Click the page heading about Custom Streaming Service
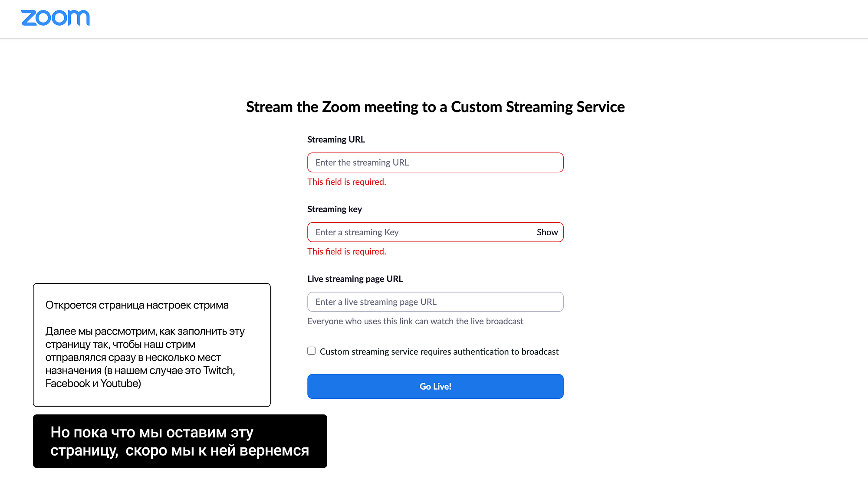The width and height of the screenshot is (868, 496). click(x=435, y=107)
